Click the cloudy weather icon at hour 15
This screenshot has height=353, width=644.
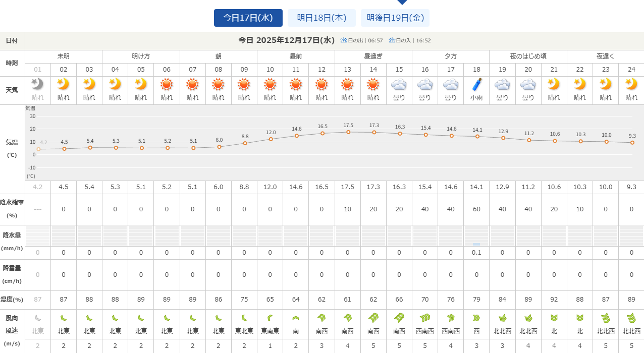point(399,84)
